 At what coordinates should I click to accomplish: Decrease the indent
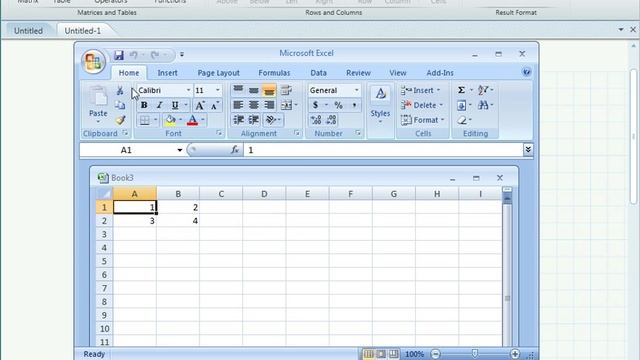(238, 120)
